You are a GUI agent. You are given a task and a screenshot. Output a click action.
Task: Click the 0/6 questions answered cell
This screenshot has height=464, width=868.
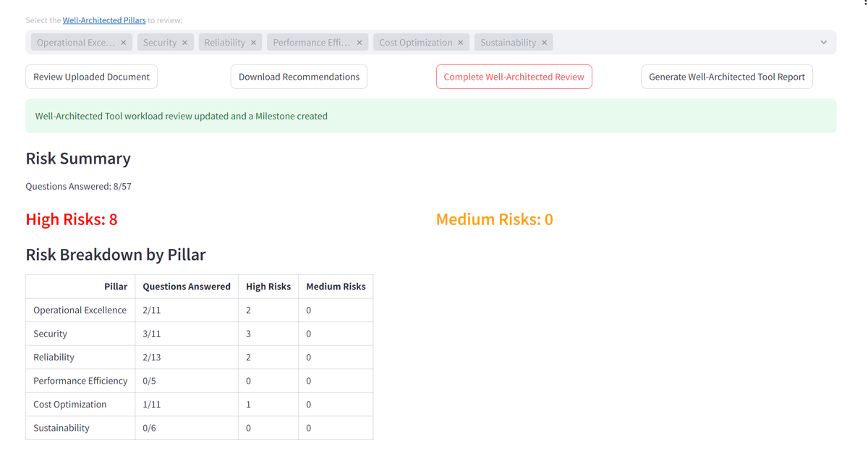[187, 428]
